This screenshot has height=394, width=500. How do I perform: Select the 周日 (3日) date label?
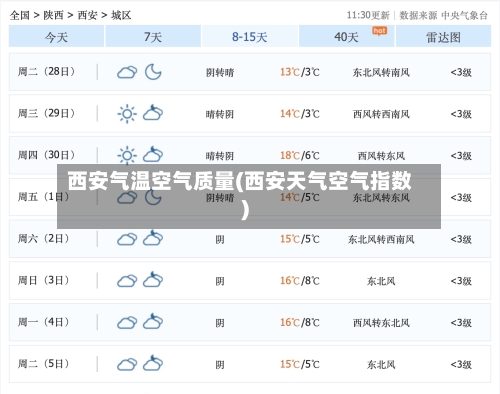tap(43, 280)
